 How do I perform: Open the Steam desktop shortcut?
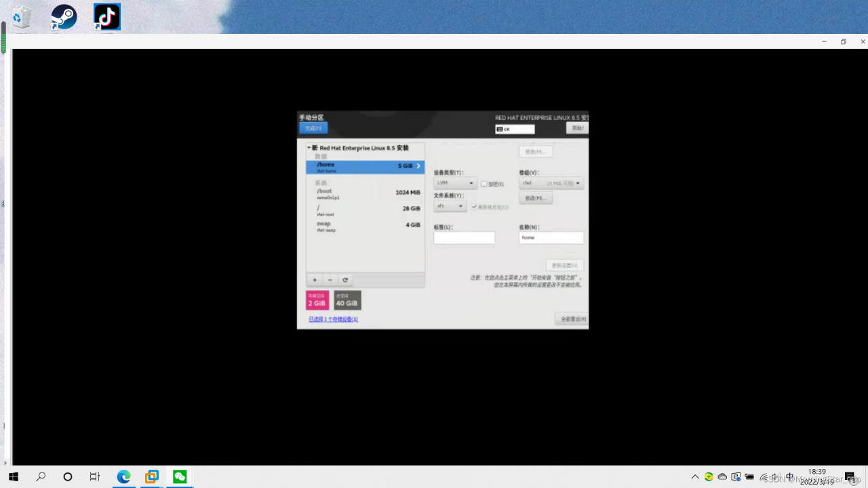coord(64,18)
